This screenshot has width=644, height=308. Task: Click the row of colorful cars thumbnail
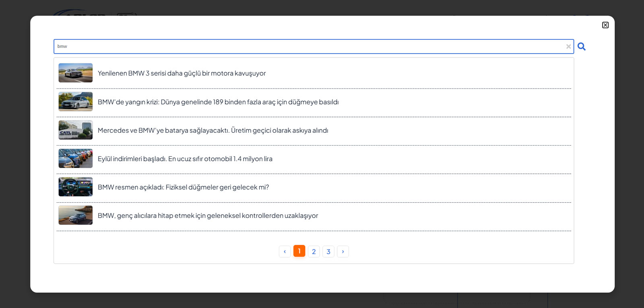75,158
